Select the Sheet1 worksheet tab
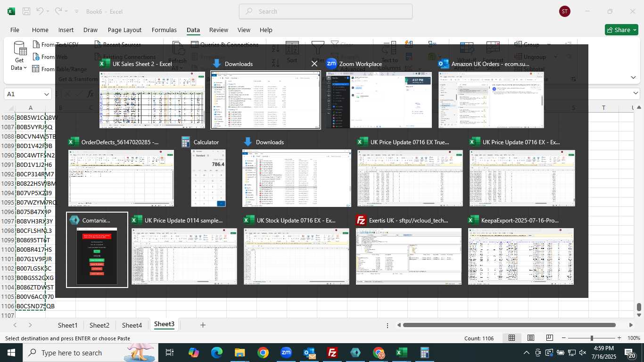 coord(67,325)
